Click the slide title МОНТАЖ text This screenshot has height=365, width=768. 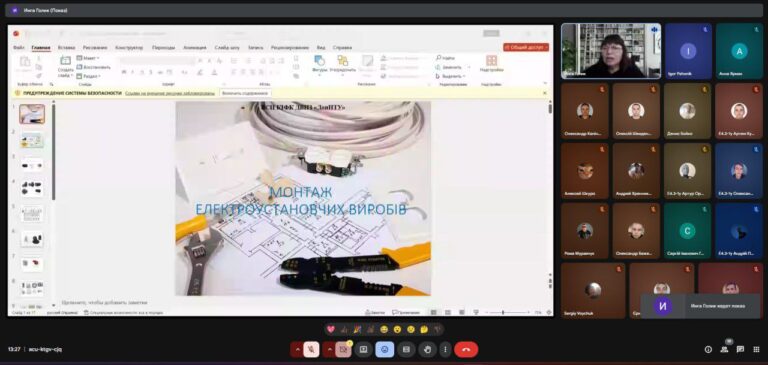301,192
